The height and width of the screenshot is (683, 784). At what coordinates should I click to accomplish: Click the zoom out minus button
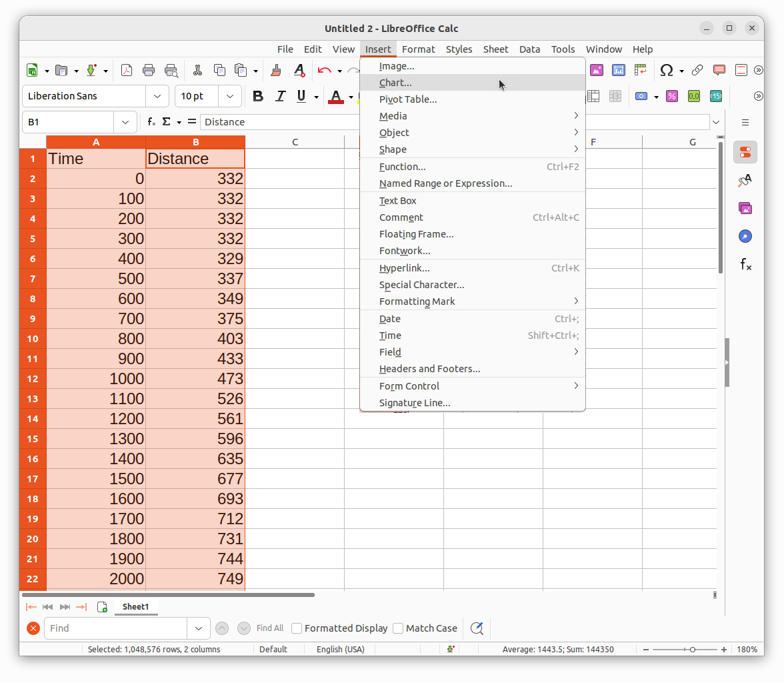(x=645, y=650)
